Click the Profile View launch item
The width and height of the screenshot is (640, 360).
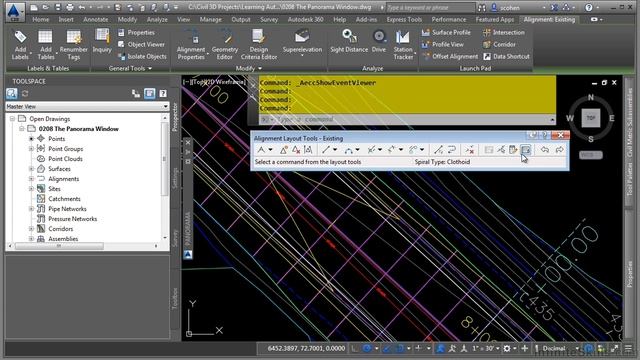443,44
